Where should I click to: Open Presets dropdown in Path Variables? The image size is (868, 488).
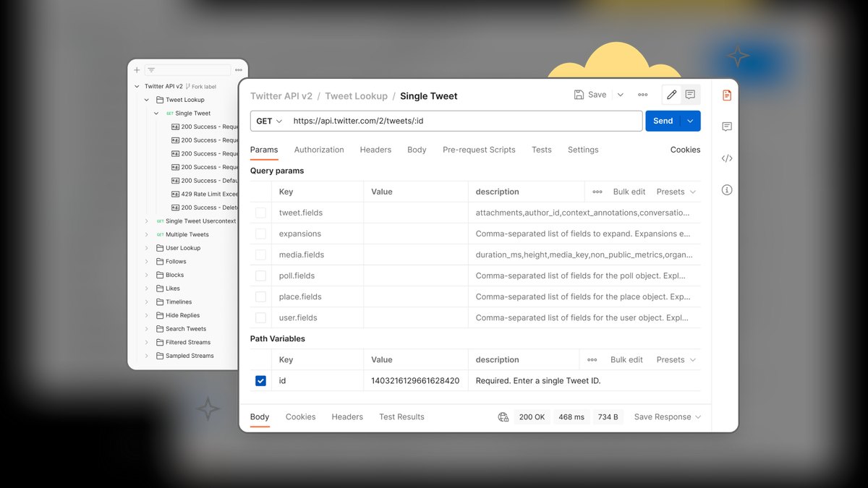676,359
